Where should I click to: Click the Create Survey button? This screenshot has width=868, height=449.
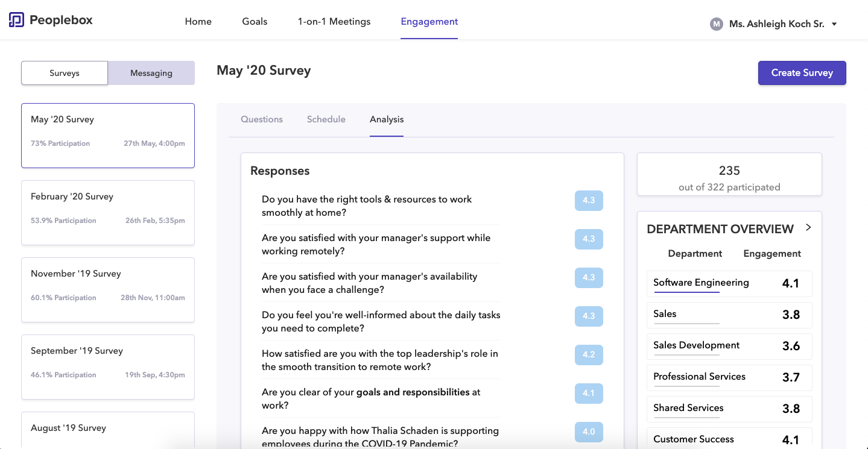tap(802, 73)
